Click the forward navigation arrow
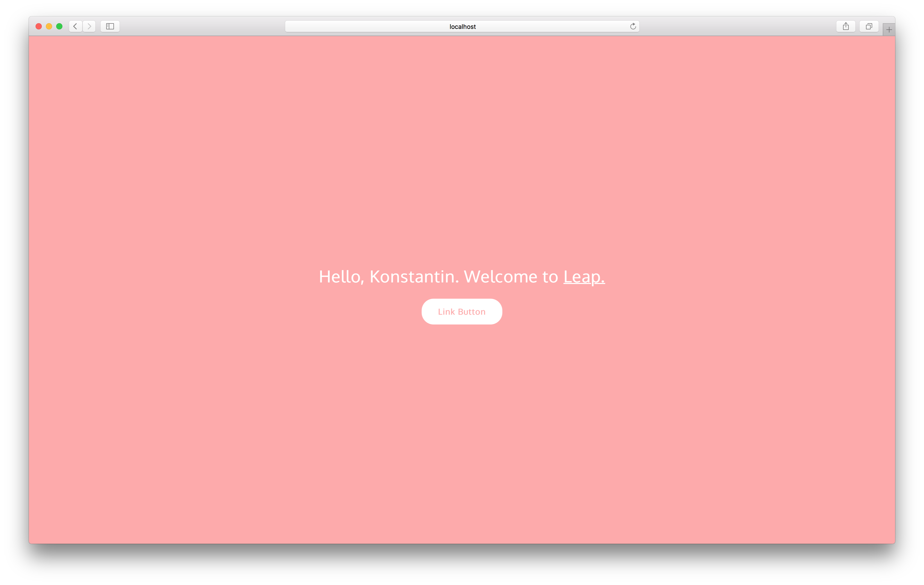Viewport: 924px width, 585px height. (x=89, y=27)
